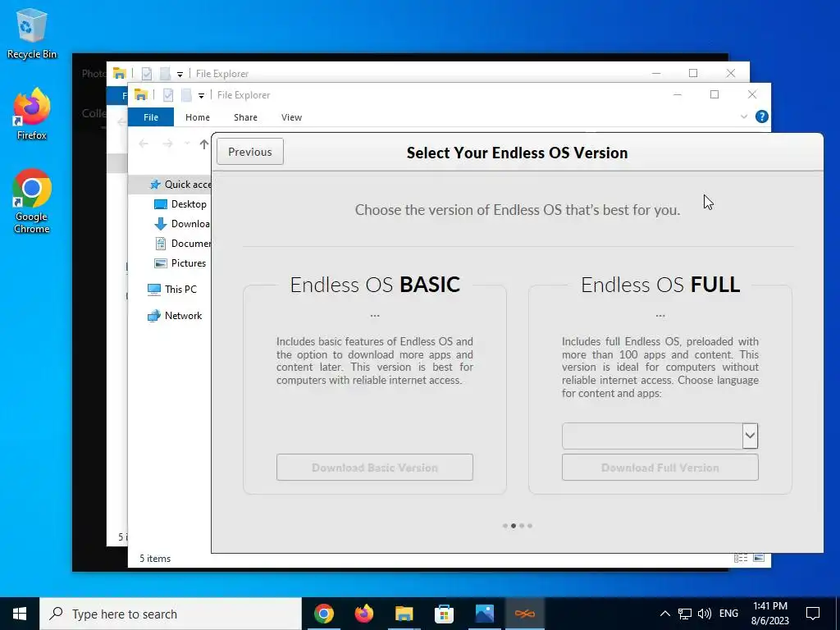
Task: Click the Forward arrow in File Explorer
Action: [x=167, y=144]
